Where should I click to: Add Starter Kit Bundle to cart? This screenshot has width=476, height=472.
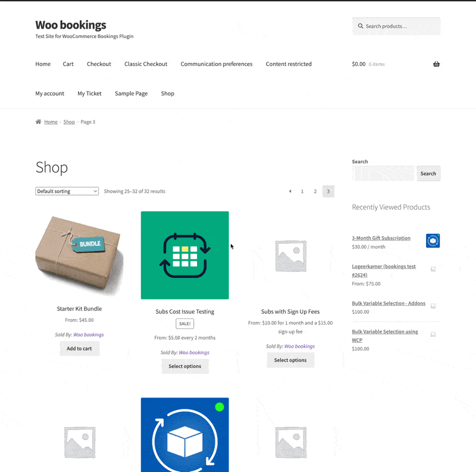click(79, 349)
